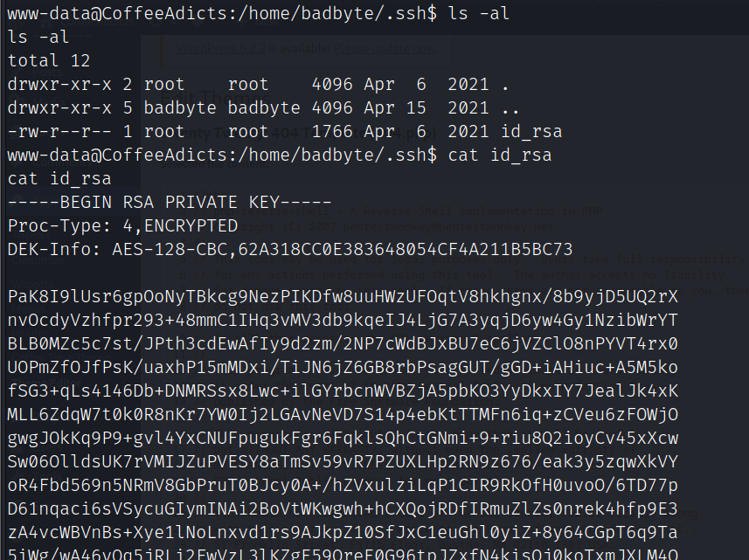Click the 62A318CC0E383648054CF4A211B5BC73 hex value
Image resolution: width=749 pixels, height=560 pixels.
click(406, 250)
